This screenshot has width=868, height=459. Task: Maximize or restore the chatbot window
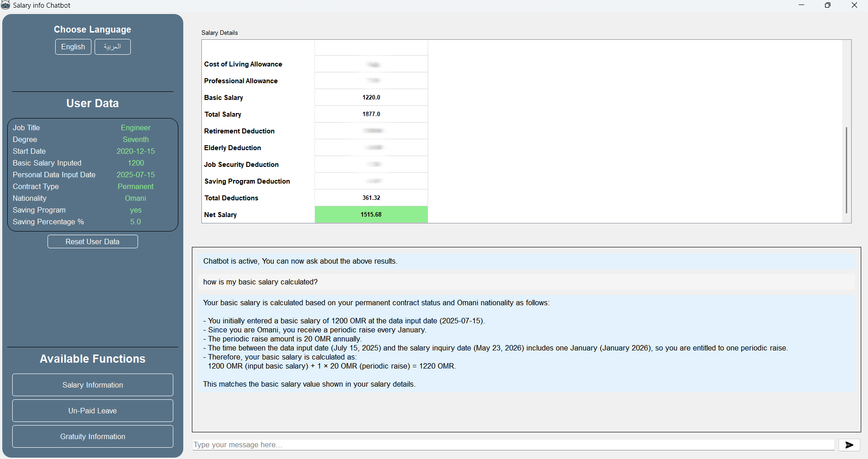point(828,5)
